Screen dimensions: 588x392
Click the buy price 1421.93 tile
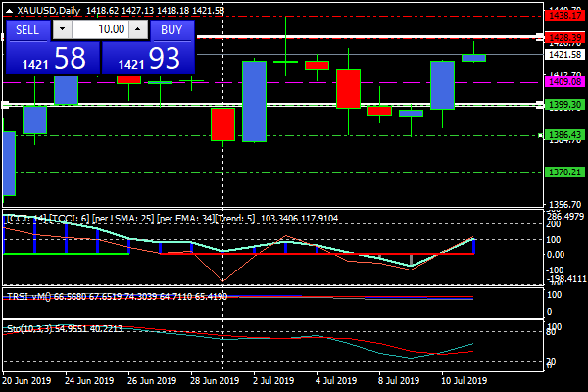coord(147,60)
